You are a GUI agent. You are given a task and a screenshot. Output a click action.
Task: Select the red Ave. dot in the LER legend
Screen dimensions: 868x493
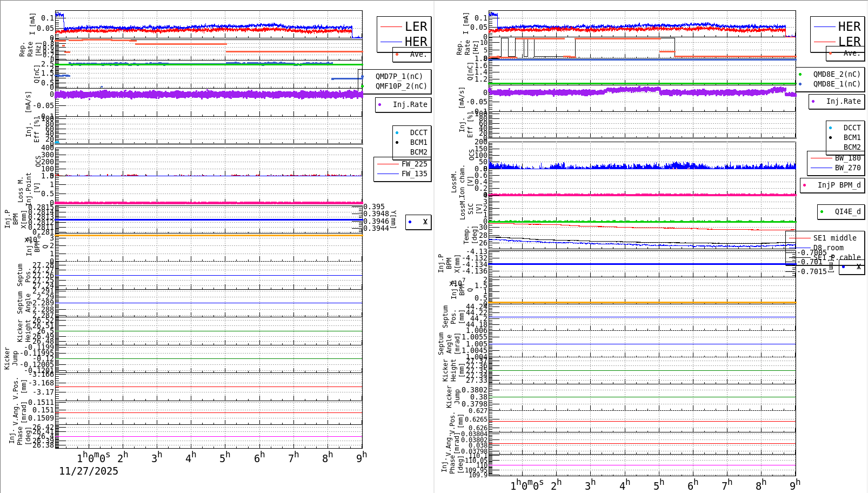pyautogui.click(x=397, y=55)
